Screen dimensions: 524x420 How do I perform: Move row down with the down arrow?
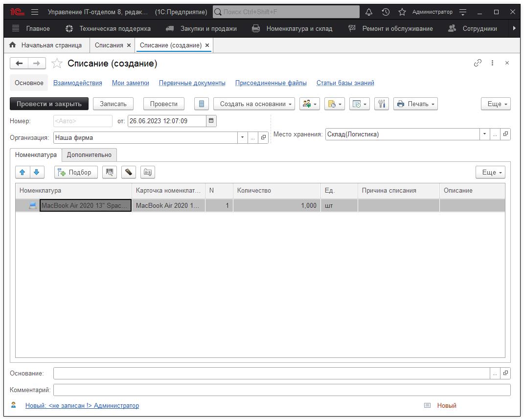[x=37, y=172]
